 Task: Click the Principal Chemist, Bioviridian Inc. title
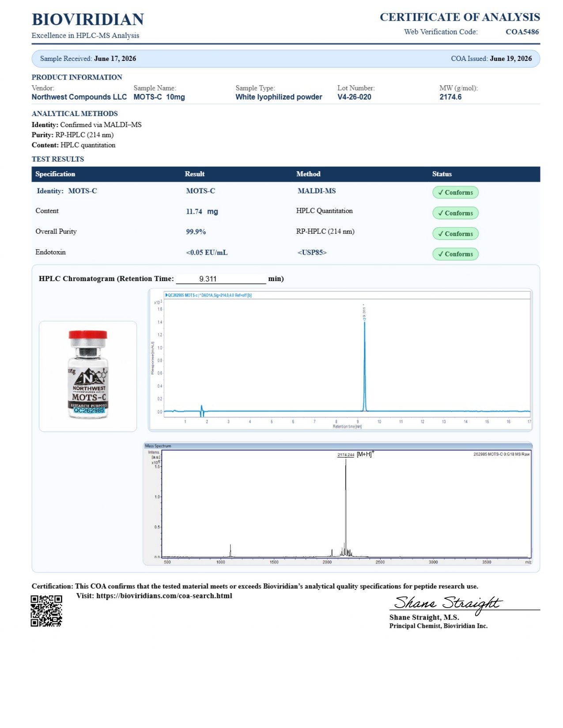click(438, 626)
